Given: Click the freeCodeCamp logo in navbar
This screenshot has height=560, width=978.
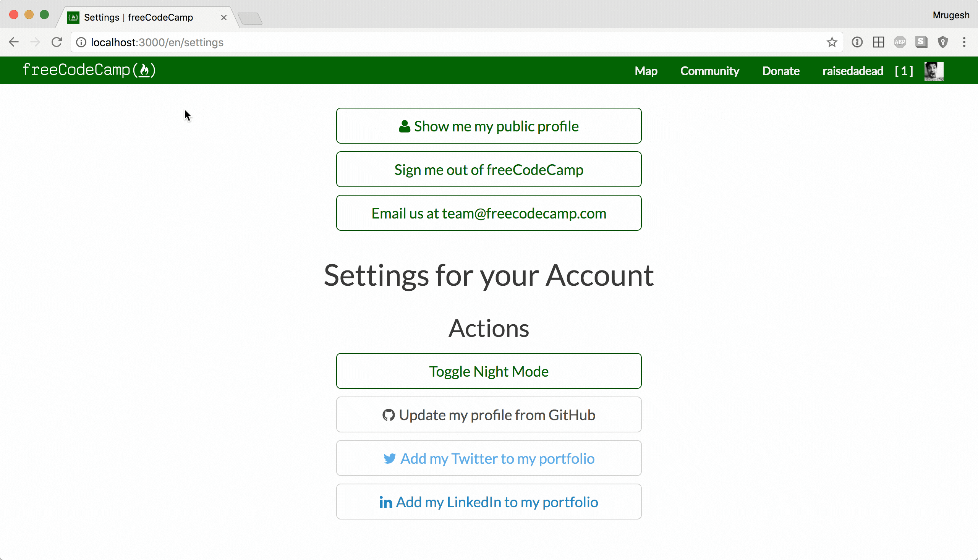Looking at the screenshot, I should [x=89, y=70].
